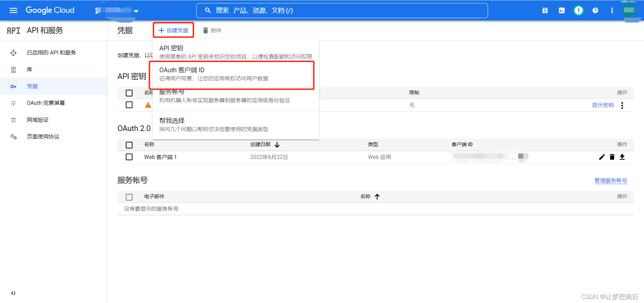This screenshot has height=303, width=644.
Task: Check the Web 客户端 1 row checkbox
Action: coord(129,157)
